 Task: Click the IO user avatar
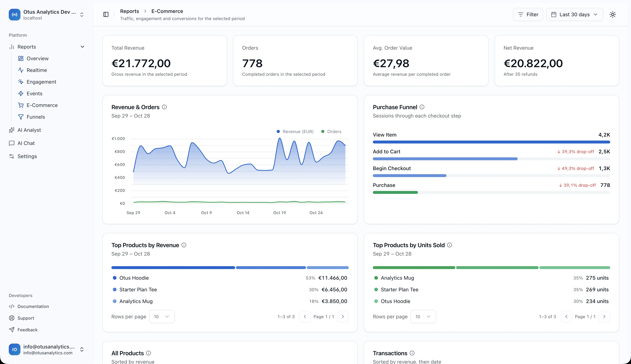(x=14, y=349)
